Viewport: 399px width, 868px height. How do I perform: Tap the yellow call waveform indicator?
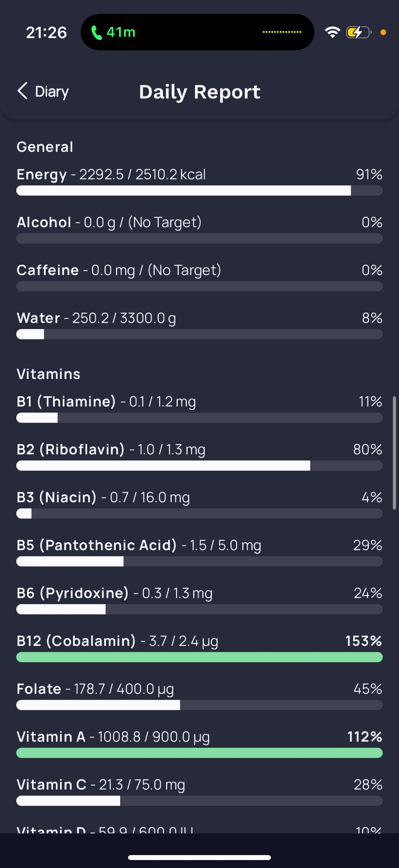tap(282, 32)
